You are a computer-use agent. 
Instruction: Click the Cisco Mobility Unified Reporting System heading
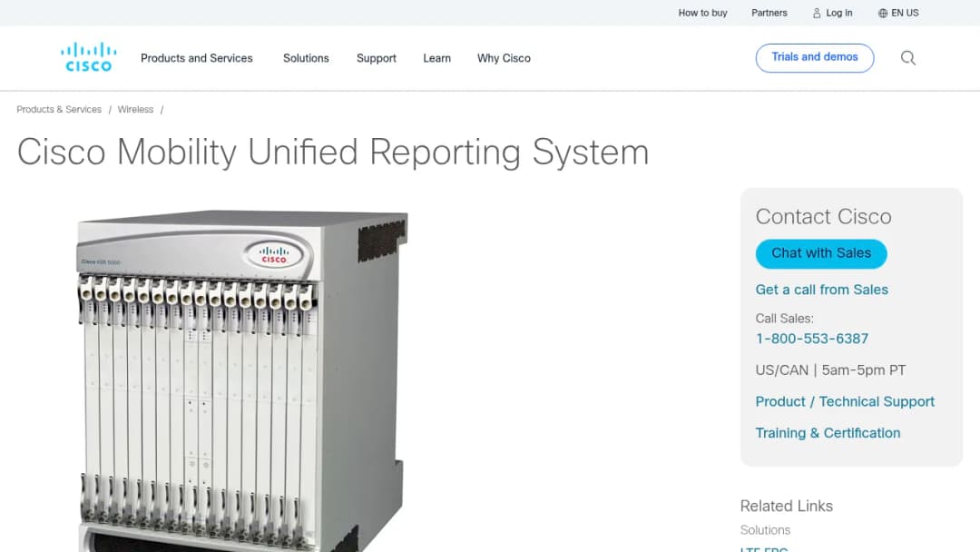(332, 153)
